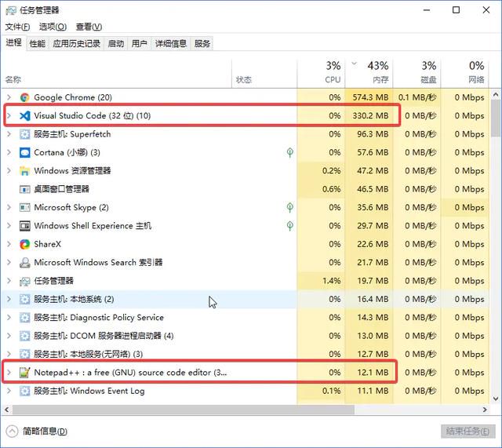
Task: Expand the Notepad++ process row
Action: click(9, 373)
